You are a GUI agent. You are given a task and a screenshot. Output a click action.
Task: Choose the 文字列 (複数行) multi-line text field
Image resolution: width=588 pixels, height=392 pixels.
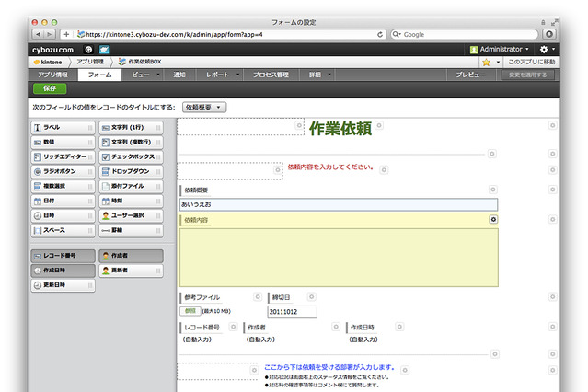click(131, 143)
